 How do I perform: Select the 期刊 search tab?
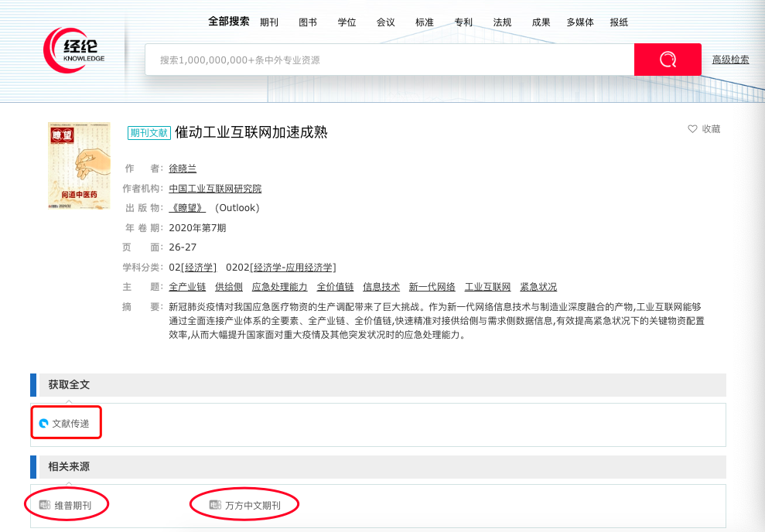(269, 22)
